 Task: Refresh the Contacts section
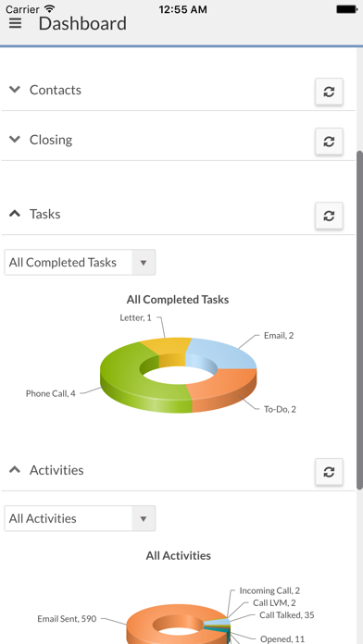pos(329,92)
